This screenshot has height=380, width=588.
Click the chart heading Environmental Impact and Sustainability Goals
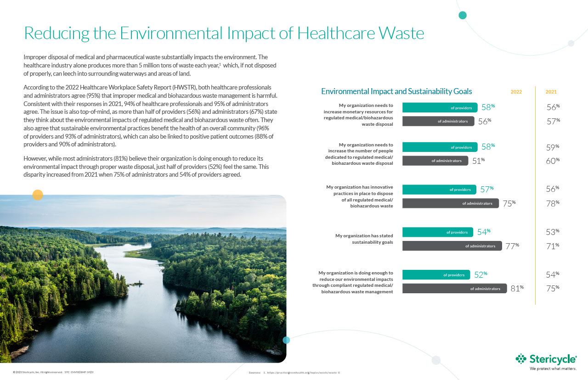pyautogui.click(x=396, y=91)
